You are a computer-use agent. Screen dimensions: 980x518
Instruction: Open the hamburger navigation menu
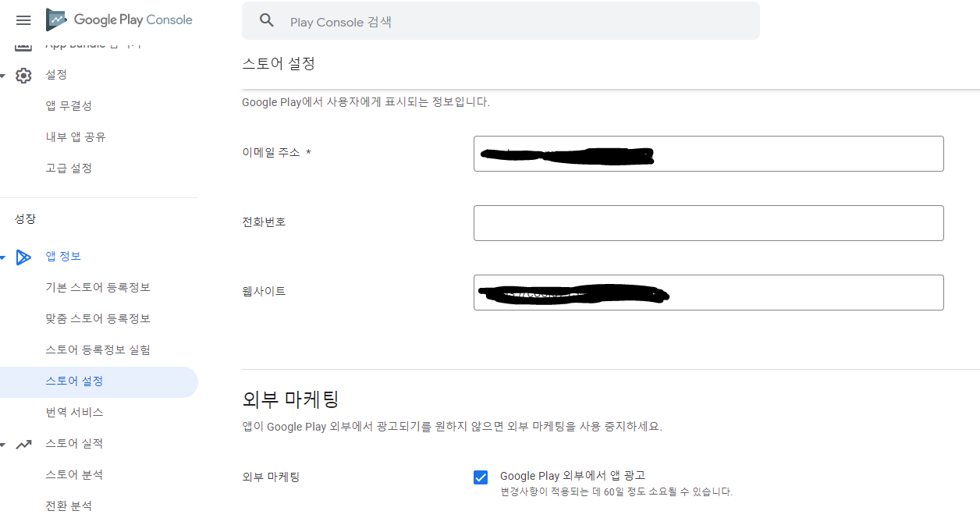23,20
